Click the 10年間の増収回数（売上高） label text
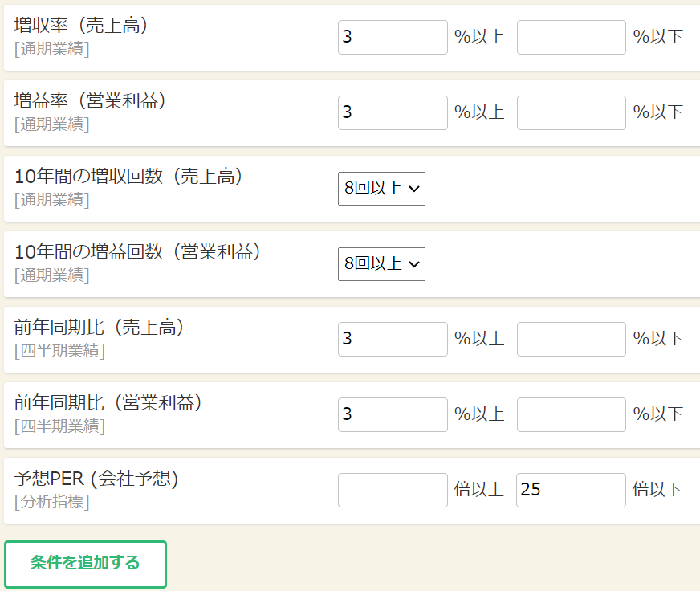The width and height of the screenshot is (700, 591). click(x=129, y=177)
